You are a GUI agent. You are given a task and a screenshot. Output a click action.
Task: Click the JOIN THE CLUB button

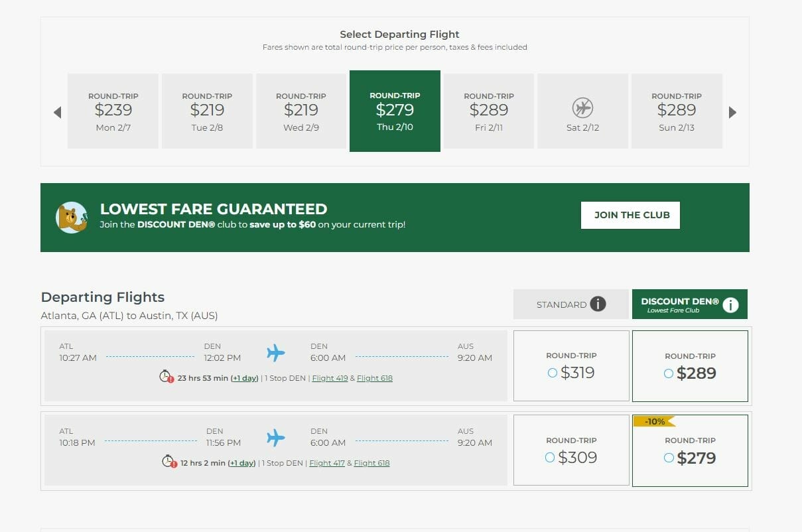coord(630,215)
